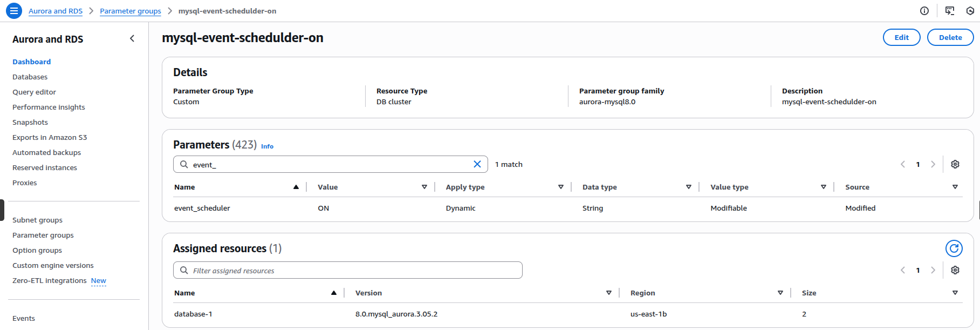Follow Parameter groups breadcrumb link
The height and width of the screenshot is (330, 980).
(x=131, y=11)
